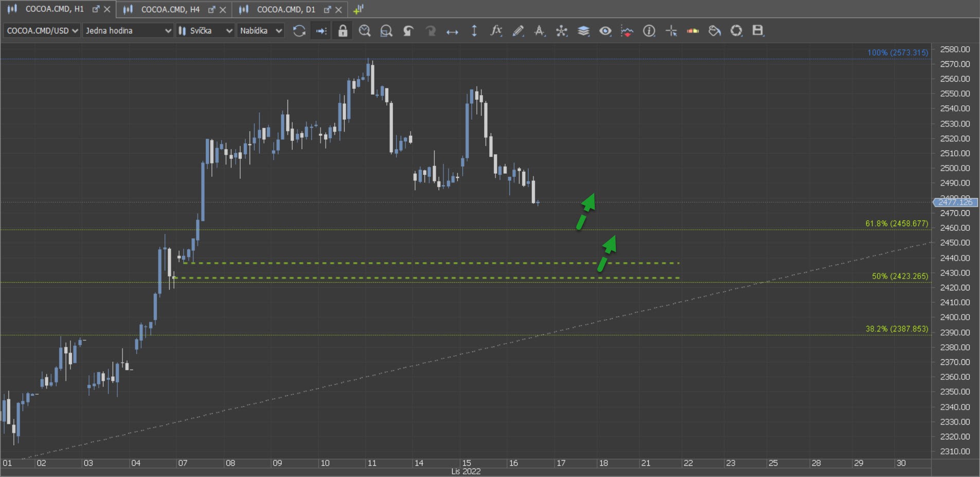
Task: Open the Svíčka chart type dropdown
Action: click(205, 31)
